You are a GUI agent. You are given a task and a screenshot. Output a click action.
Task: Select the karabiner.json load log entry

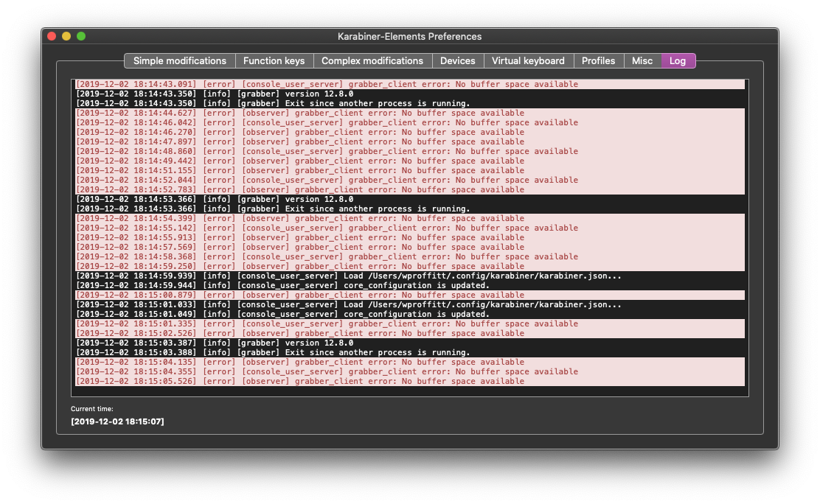pyautogui.click(x=347, y=276)
